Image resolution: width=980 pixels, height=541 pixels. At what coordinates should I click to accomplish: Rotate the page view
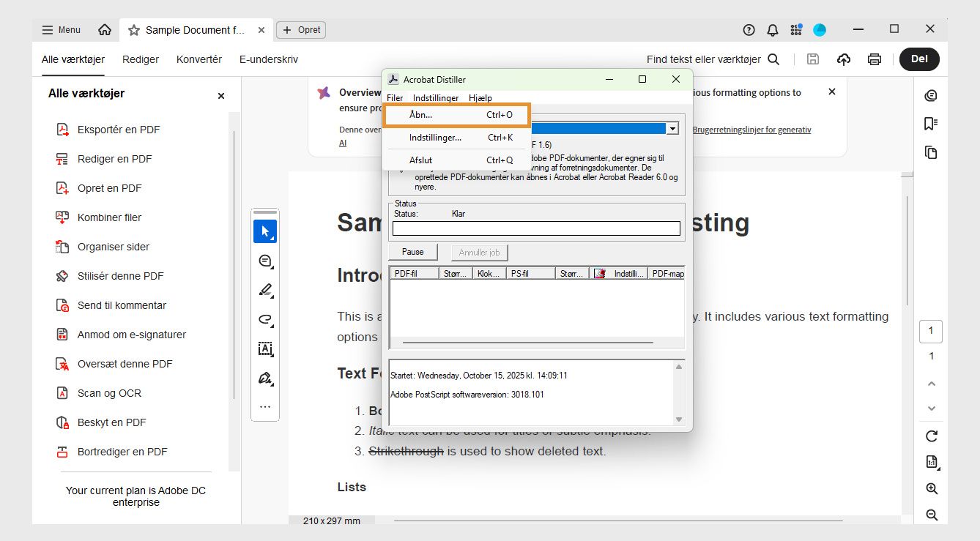(932, 436)
